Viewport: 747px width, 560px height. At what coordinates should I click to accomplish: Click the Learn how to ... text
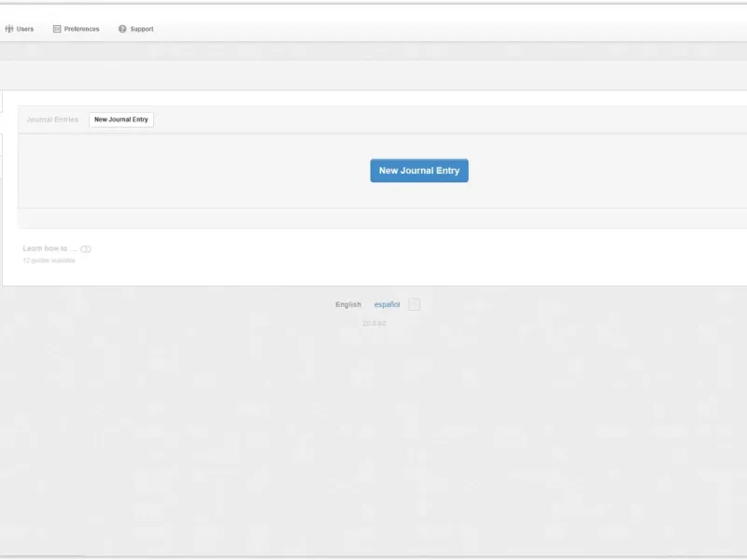(x=49, y=248)
